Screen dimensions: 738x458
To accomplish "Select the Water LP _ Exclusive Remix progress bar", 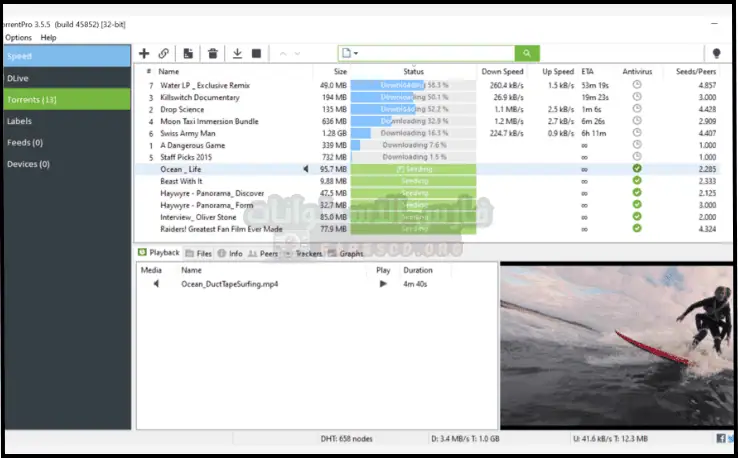I will [x=413, y=85].
